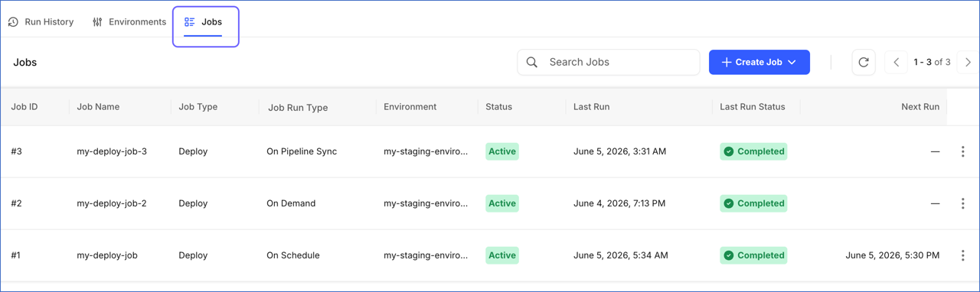Click Completed badge for job #2
Viewport: 980px width, 292px height.
(754, 203)
